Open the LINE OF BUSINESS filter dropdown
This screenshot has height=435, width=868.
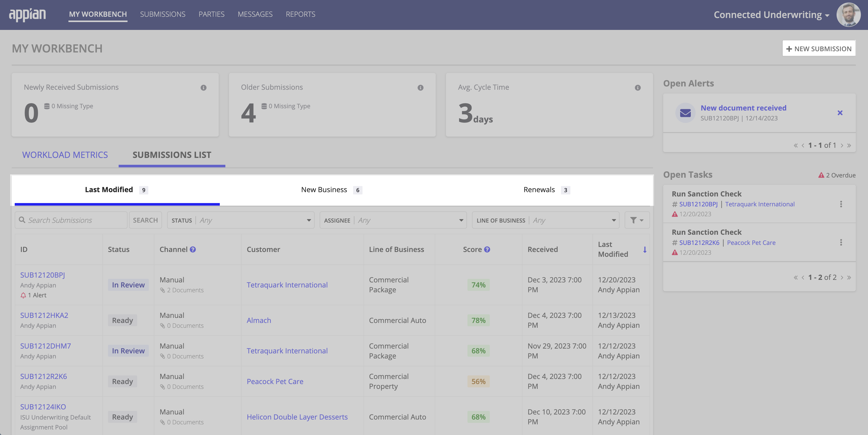pyautogui.click(x=546, y=220)
